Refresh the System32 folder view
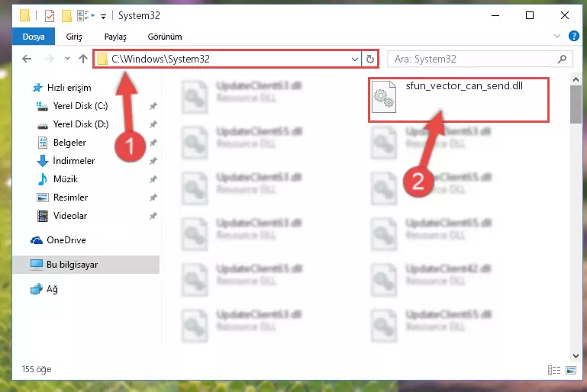The width and height of the screenshot is (587, 392). pos(370,59)
